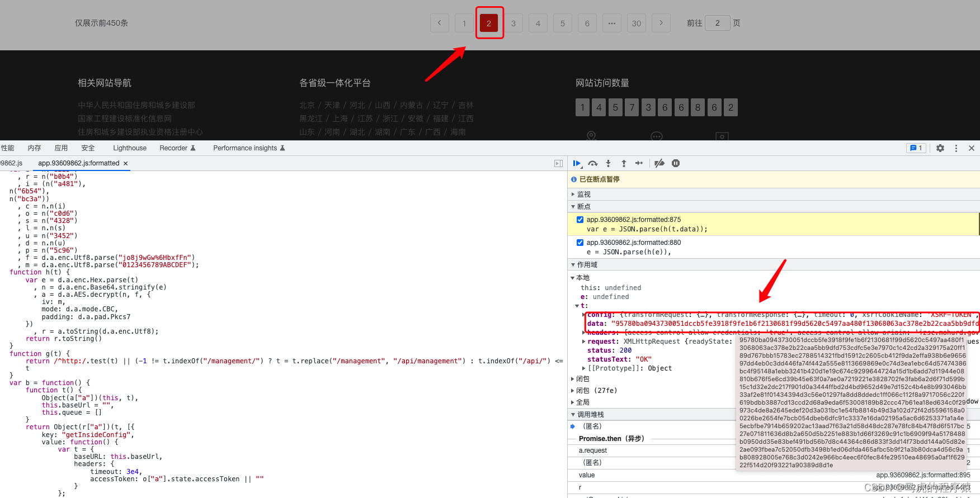
Task: Switch to Performance insights tab
Action: pyautogui.click(x=249, y=148)
